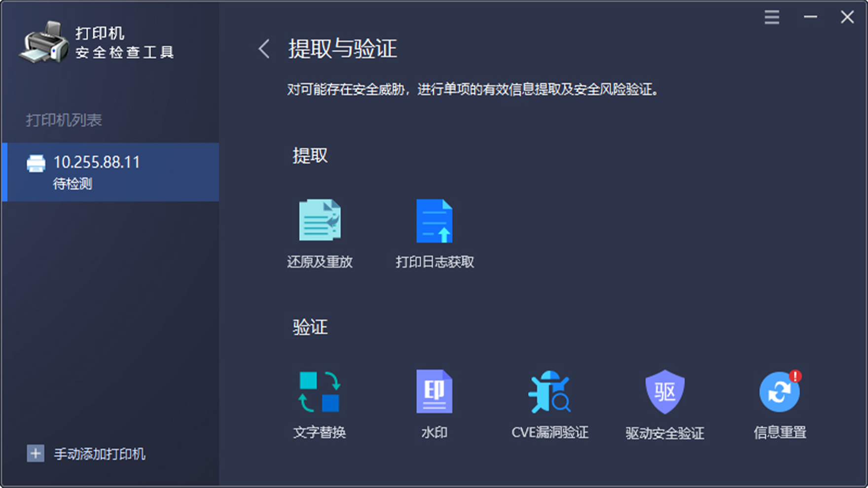Viewport: 868px width, 488px height.
Task: Select printer 10.255.88.11 in the list
Action: point(110,172)
